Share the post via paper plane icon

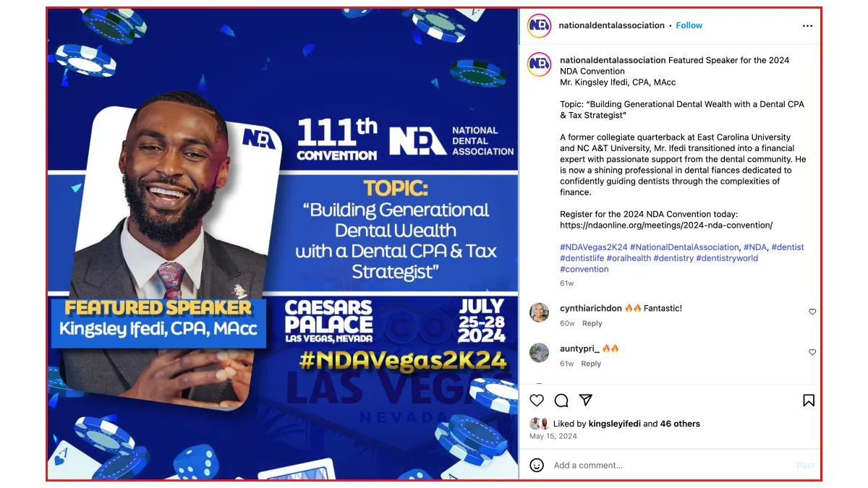[586, 401]
